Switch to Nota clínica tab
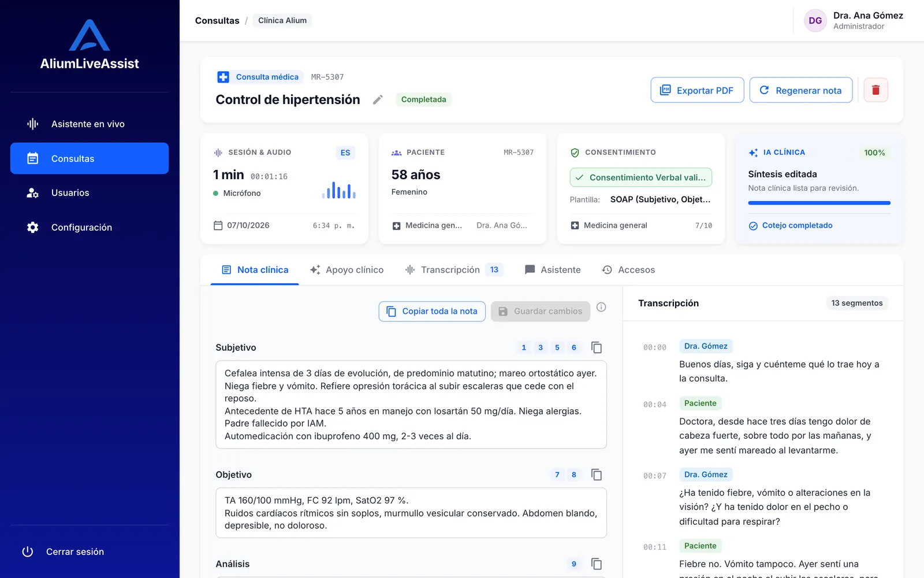The width and height of the screenshot is (924, 578). (x=255, y=270)
